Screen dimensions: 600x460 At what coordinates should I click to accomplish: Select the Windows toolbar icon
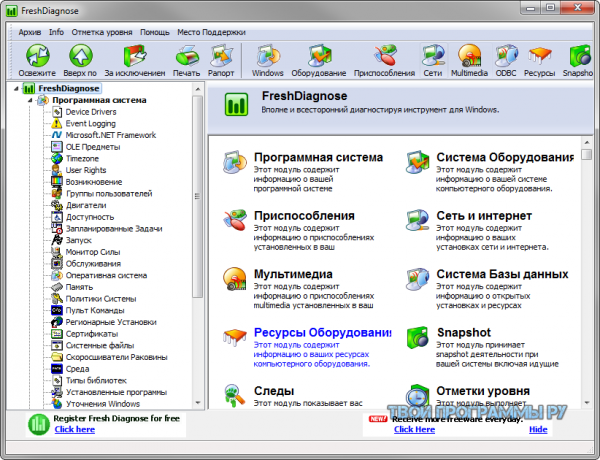(268, 56)
